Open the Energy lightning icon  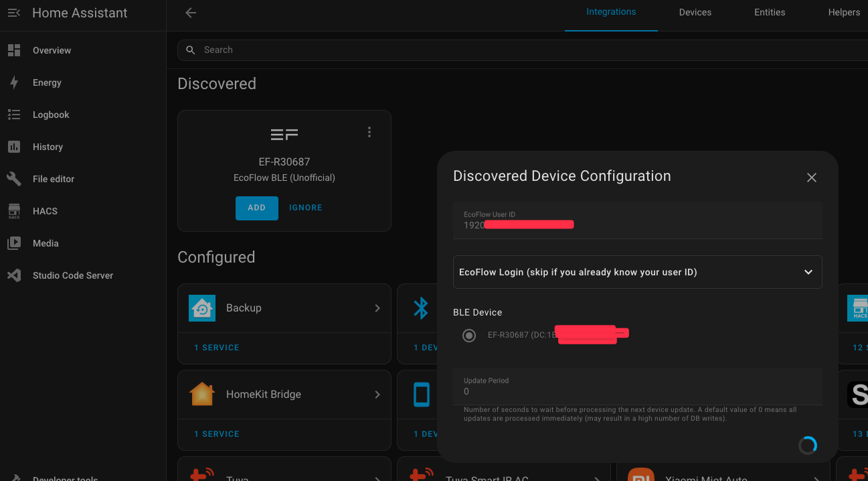[x=14, y=82]
